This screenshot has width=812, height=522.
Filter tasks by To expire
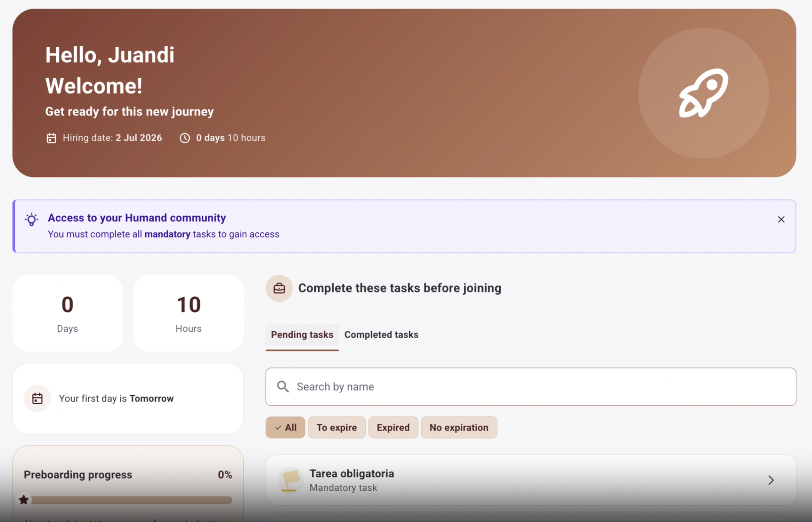(337, 427)
